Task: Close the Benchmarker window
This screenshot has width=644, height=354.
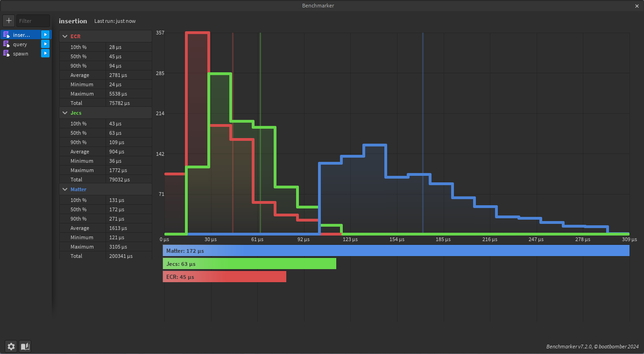Action: click(637, 6)
